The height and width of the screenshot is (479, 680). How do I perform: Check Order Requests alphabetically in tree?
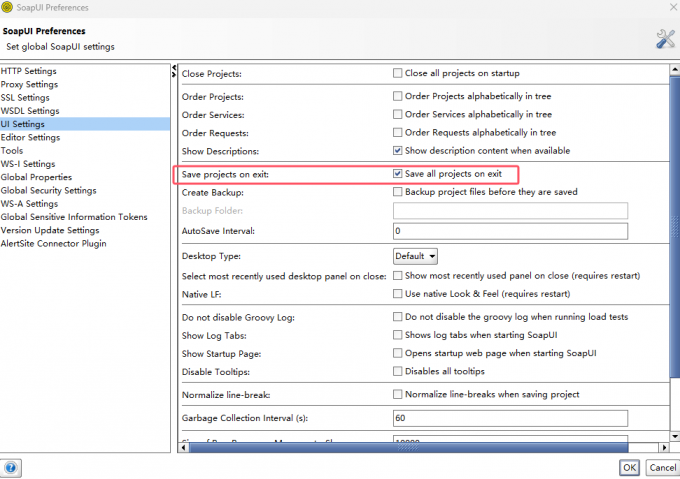pyautogui.click(x=397, y=132)
